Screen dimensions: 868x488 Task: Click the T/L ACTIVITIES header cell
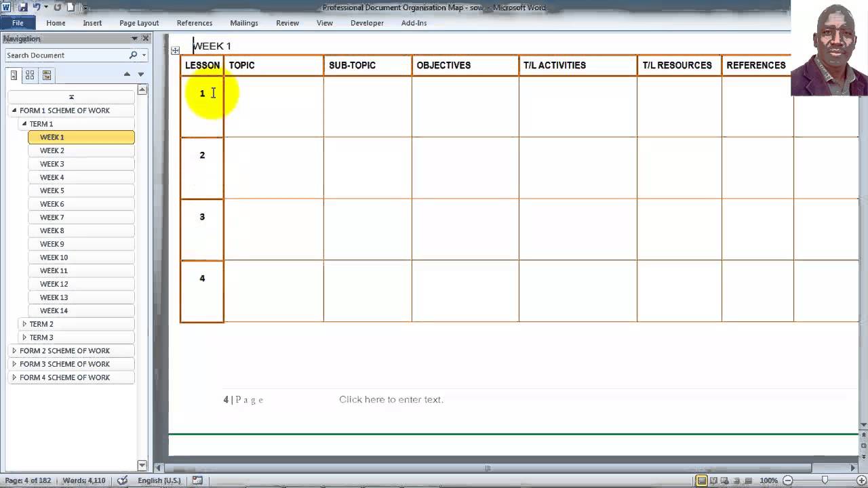click(x=578, y=66)
